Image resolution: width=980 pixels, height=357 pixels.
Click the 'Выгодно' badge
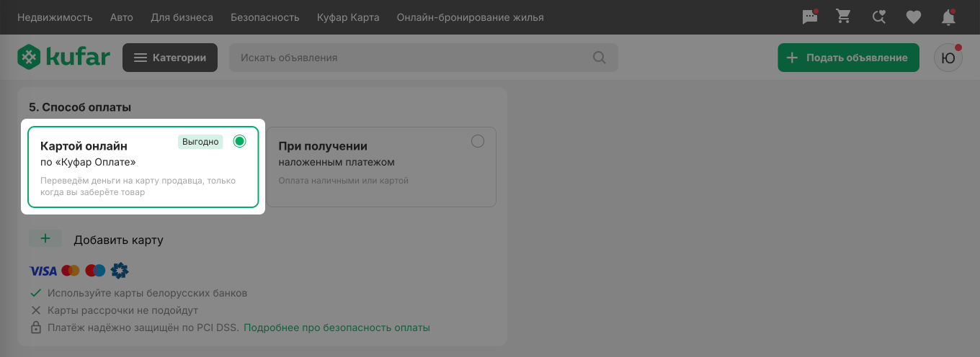(200, 142)
